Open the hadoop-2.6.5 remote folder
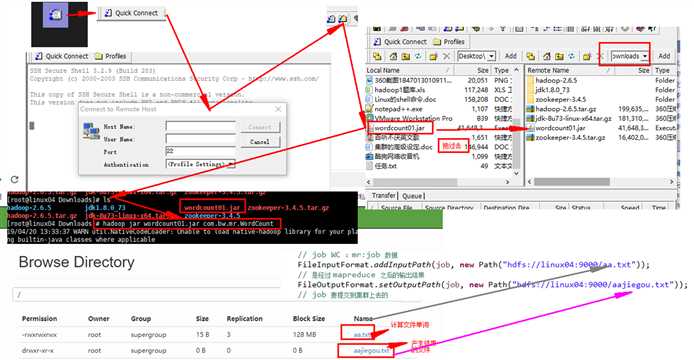 [556, 80]
